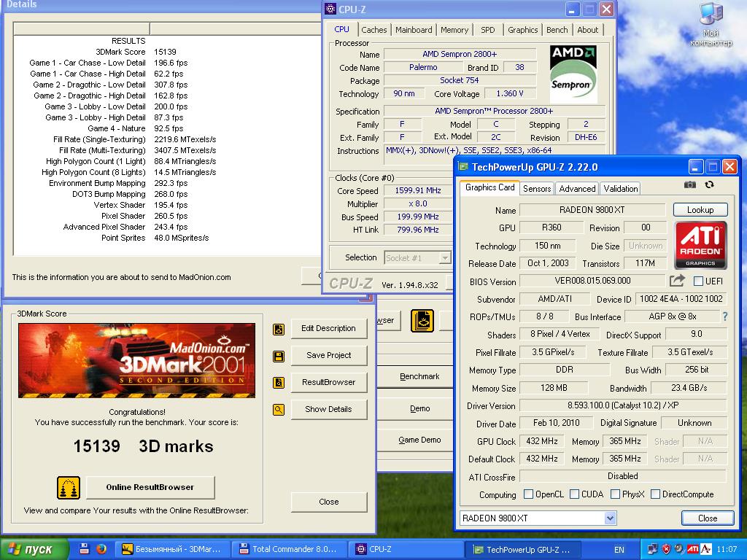Refresh GPU-Z data with refresh icon

point(709,184)
